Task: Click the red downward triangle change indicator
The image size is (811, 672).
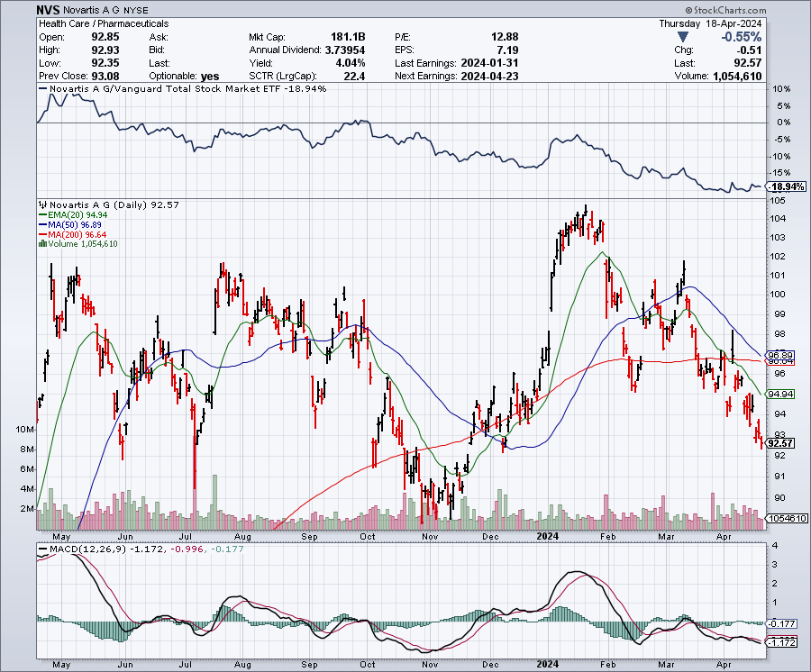Action: click(682, 37)
